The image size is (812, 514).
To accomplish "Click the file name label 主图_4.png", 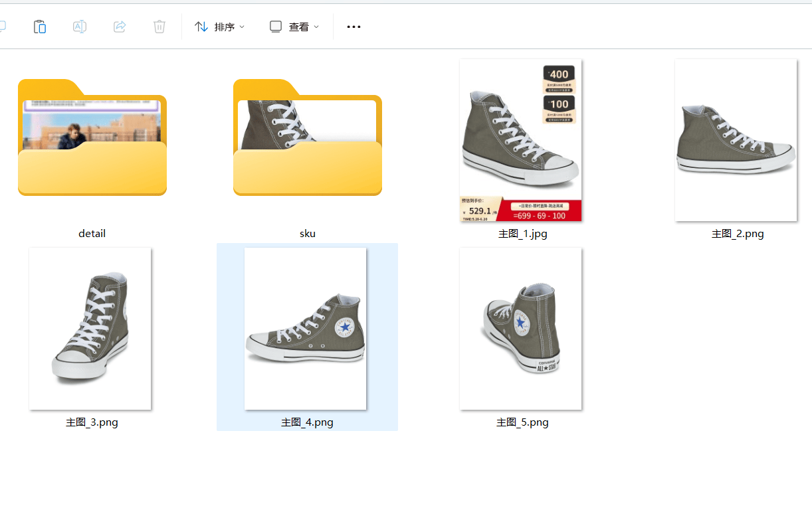I will tap(307, 422).
